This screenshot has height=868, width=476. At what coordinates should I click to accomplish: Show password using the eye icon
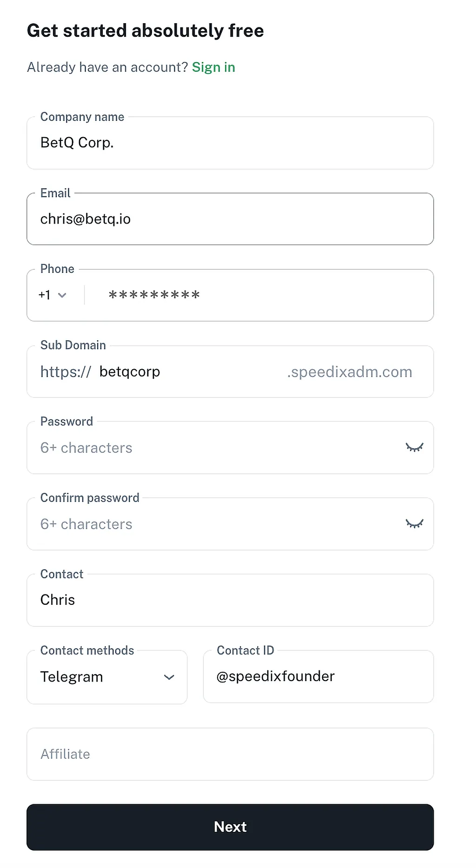(414, 448)
